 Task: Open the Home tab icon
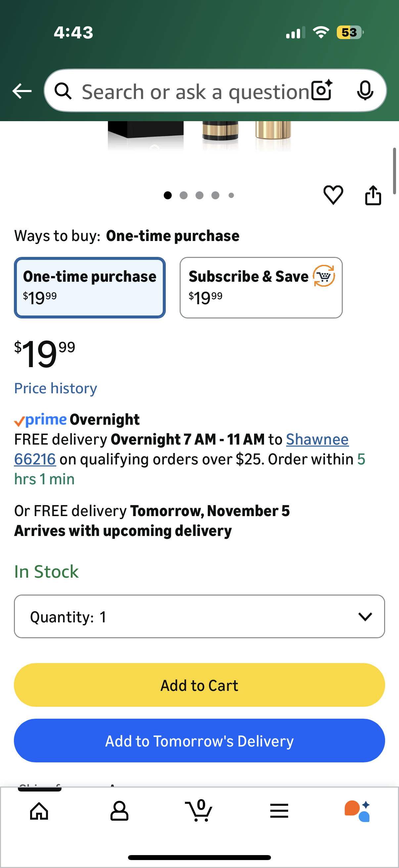[x=39, y=810]
